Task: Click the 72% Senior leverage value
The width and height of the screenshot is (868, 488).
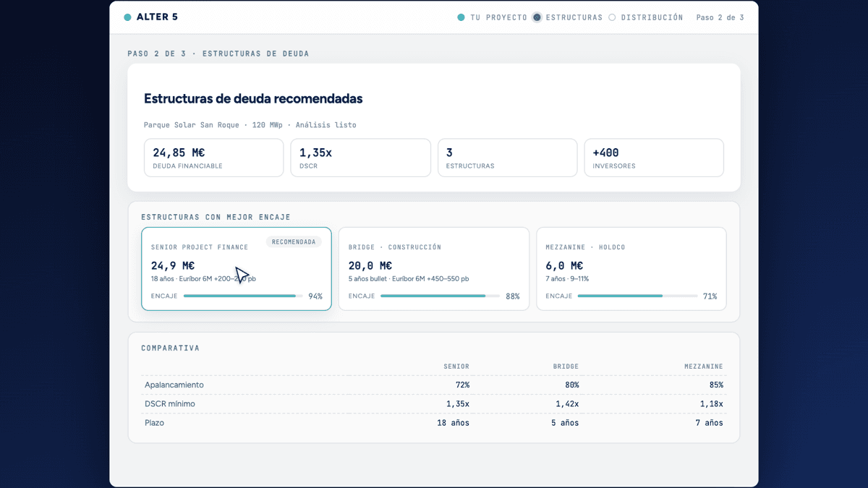Action: coord(462,385)
